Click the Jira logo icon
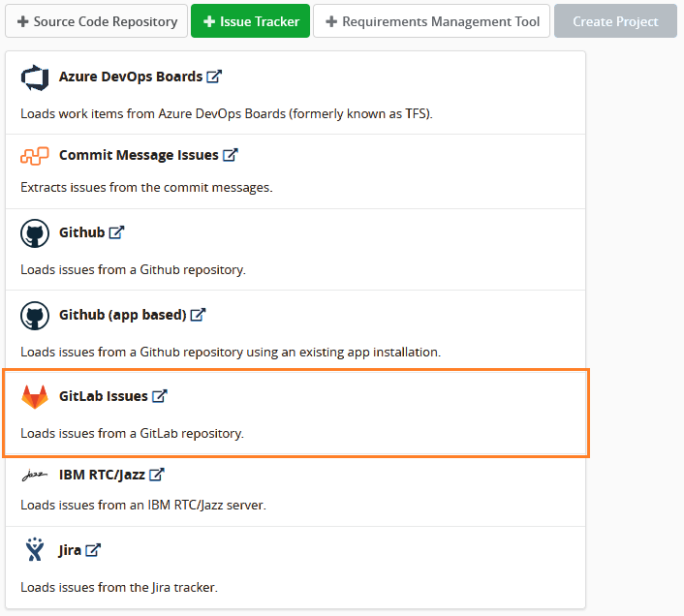This screenshot has height=616, width=684. point(35,549)
